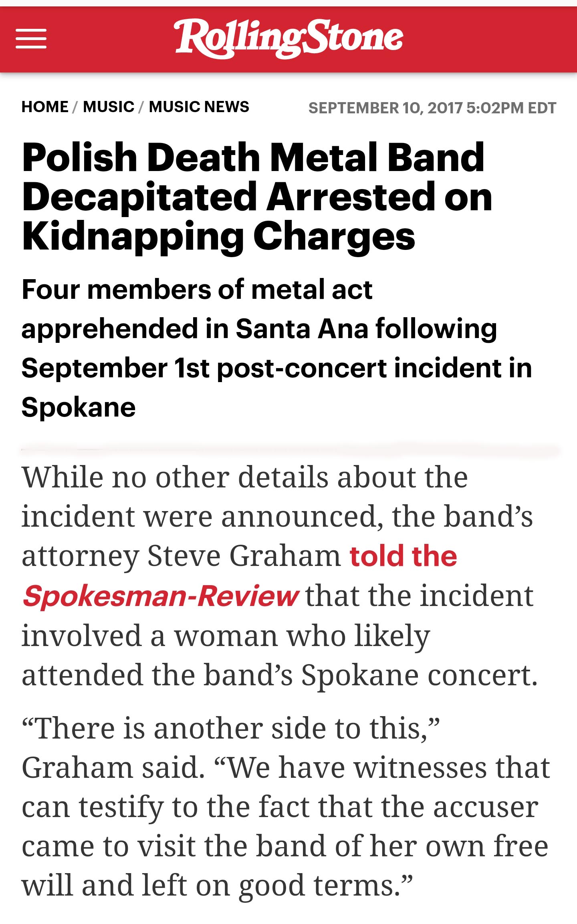Viewport: 577px width, 924px height.
Task: Navigate to the MUSIC NEWS breadcrumb
Action: 199,107
